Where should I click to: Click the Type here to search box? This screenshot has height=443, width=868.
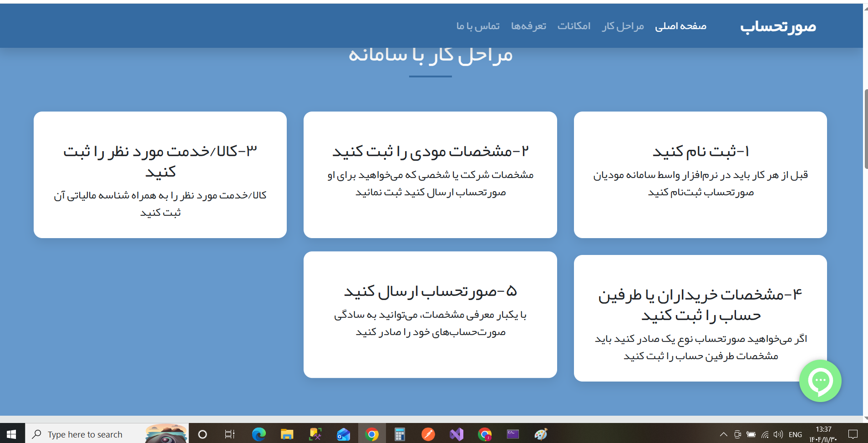[x=85, y=434]
